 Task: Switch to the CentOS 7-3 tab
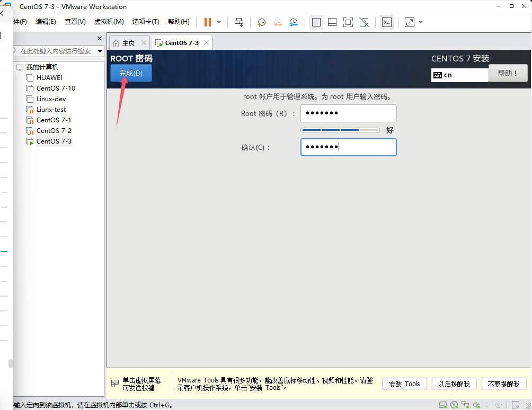pyautogui.click(x=182, y=43)
